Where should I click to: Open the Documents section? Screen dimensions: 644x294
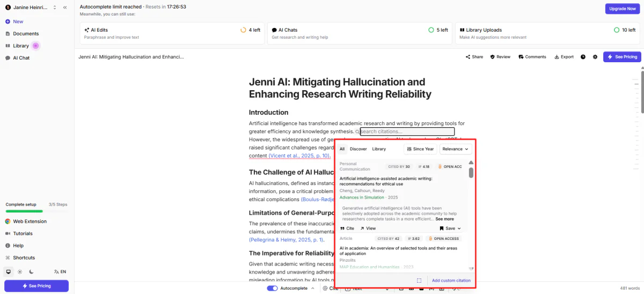26,34
